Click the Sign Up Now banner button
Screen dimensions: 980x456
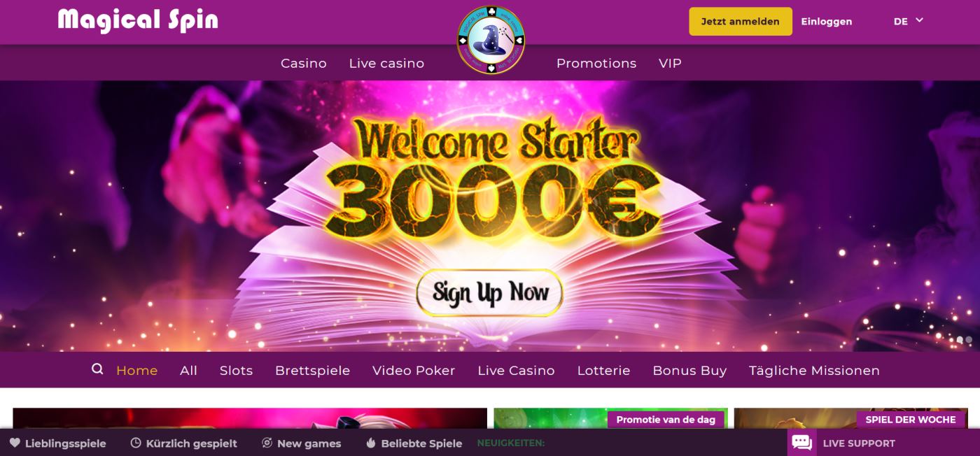click(489, 292)
